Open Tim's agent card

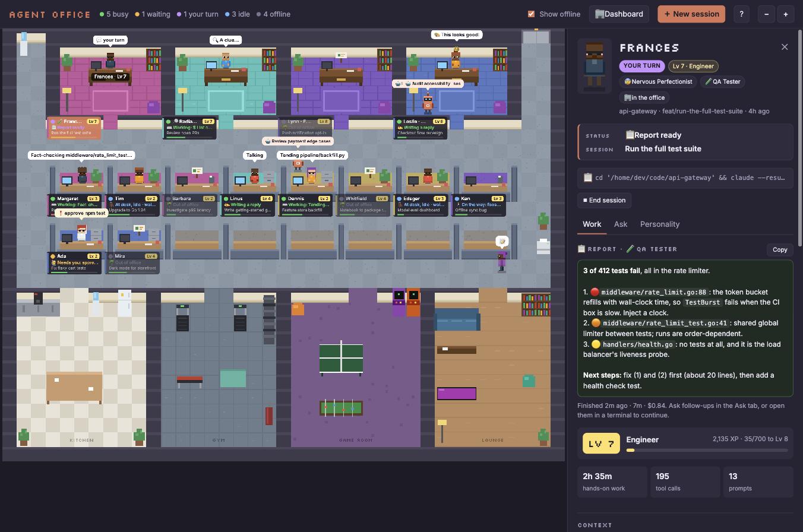click(132, 204)
